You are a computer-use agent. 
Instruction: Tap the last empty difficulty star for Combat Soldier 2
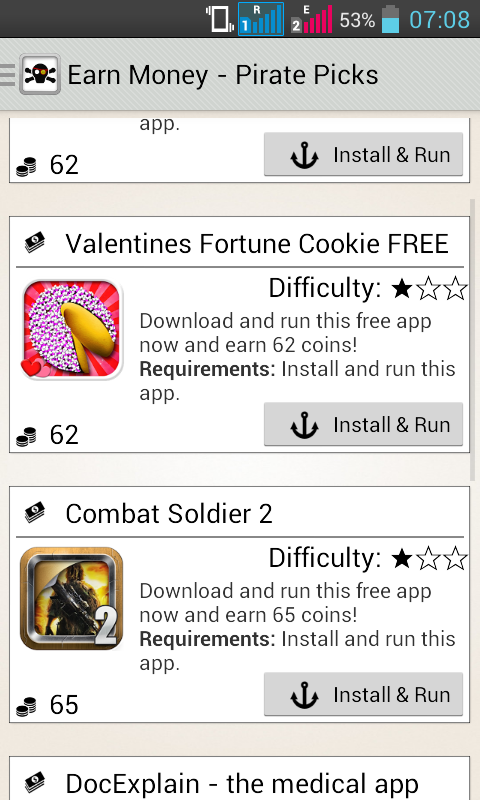[x=456, y=559]
